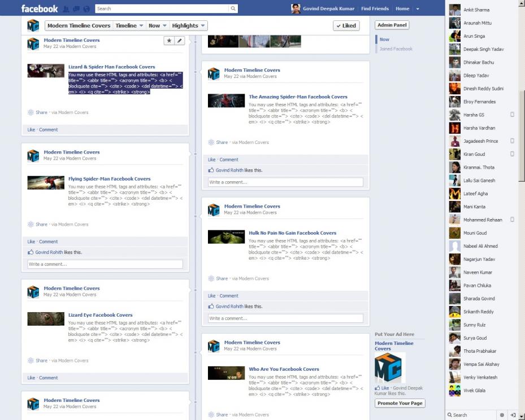Click Share icon under Flying Spider-Man post
The image size is (525, 420).
point(31,224)
